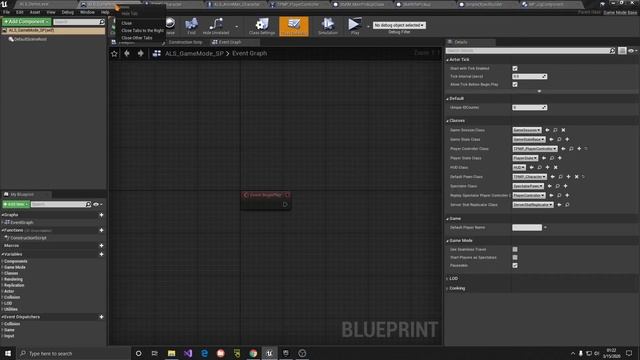Browse to Game State Class magnifier

tap(559, 139)
